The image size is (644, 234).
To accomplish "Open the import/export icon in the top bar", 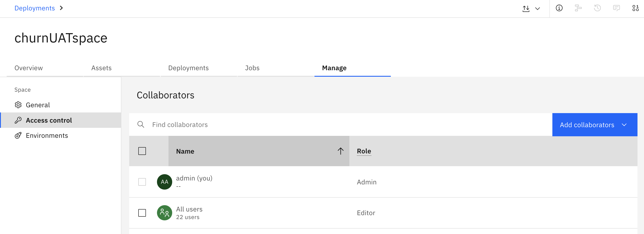I will [x=526, y=8].
